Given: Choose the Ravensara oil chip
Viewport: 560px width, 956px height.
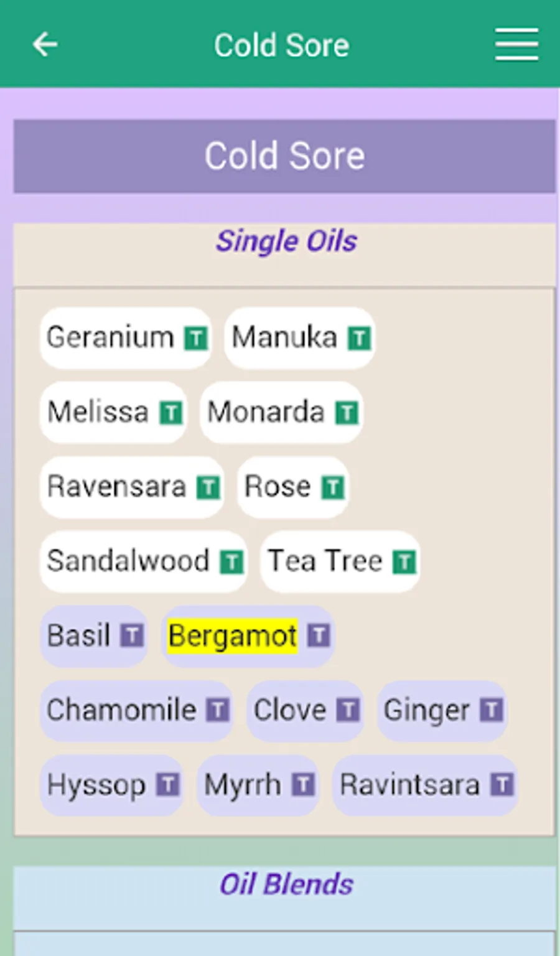Looking at the screenshot, I should 117,487.
